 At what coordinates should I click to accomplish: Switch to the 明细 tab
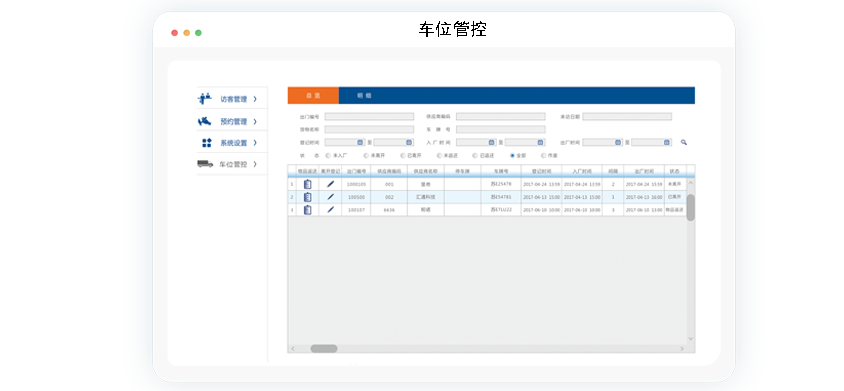(364, 95)
